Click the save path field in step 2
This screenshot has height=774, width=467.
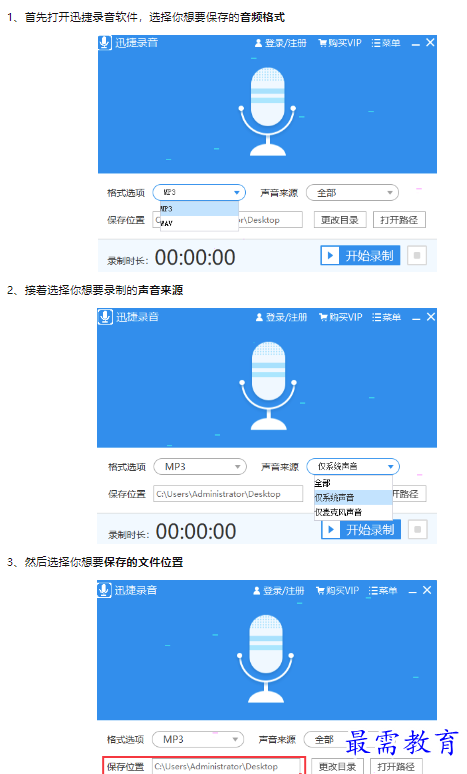pyautogui.click(x=228, y=494)
